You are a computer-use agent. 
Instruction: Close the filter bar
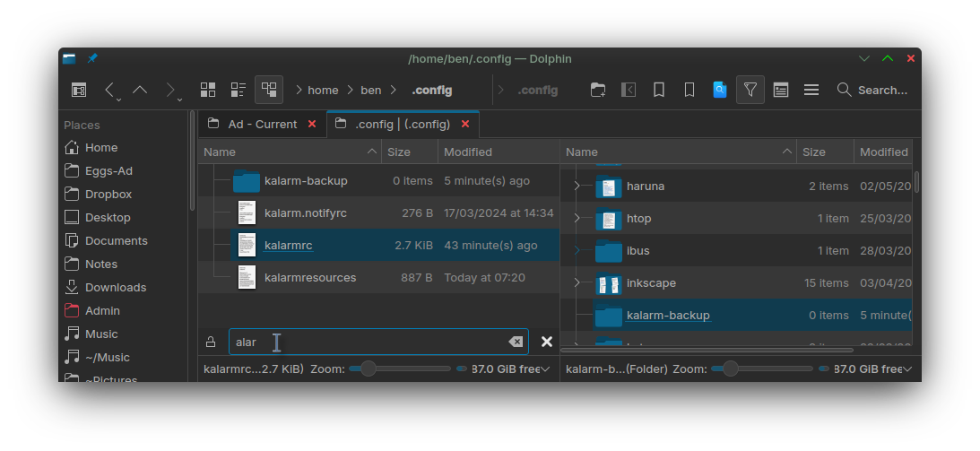[547, 342]
